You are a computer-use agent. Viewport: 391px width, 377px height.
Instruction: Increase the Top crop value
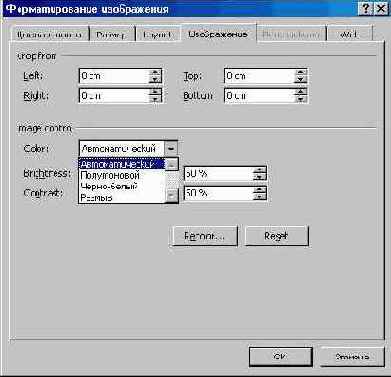pyautogui.click(x=301, y=72)
